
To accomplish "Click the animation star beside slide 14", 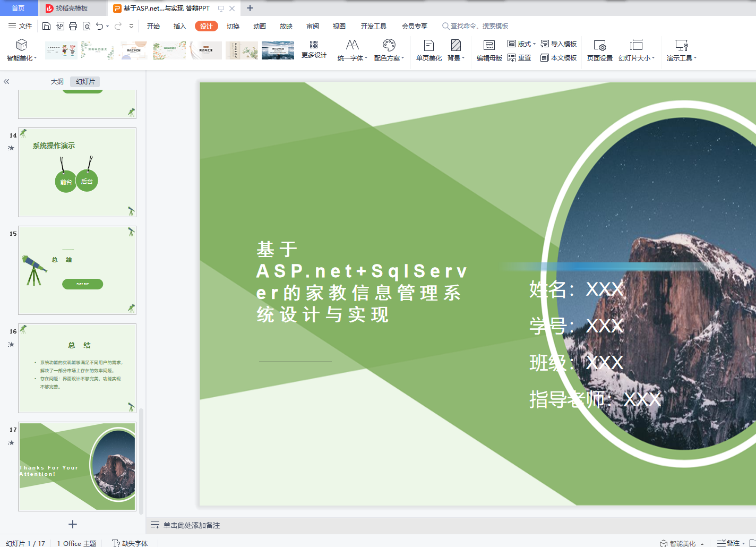I will (x=11, y=148).
